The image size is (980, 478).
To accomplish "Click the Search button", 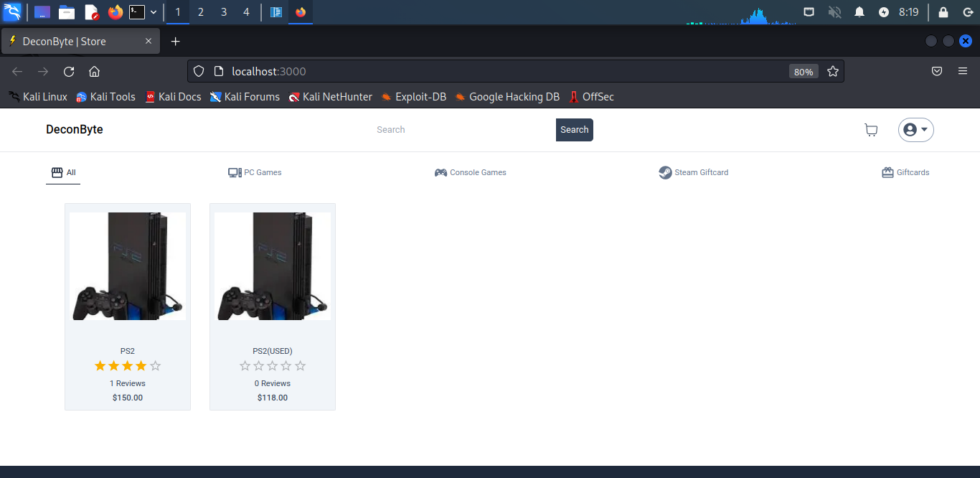I will point(574,130).
